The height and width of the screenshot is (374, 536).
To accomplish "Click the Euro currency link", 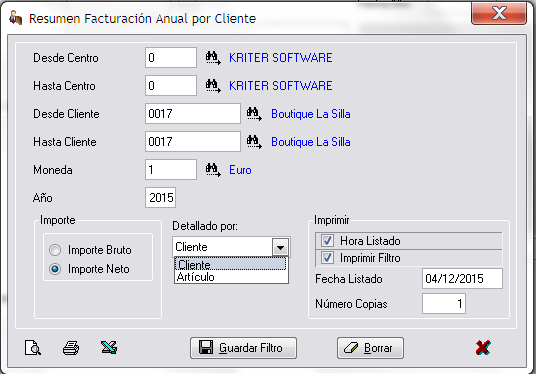I will point(240,170).
